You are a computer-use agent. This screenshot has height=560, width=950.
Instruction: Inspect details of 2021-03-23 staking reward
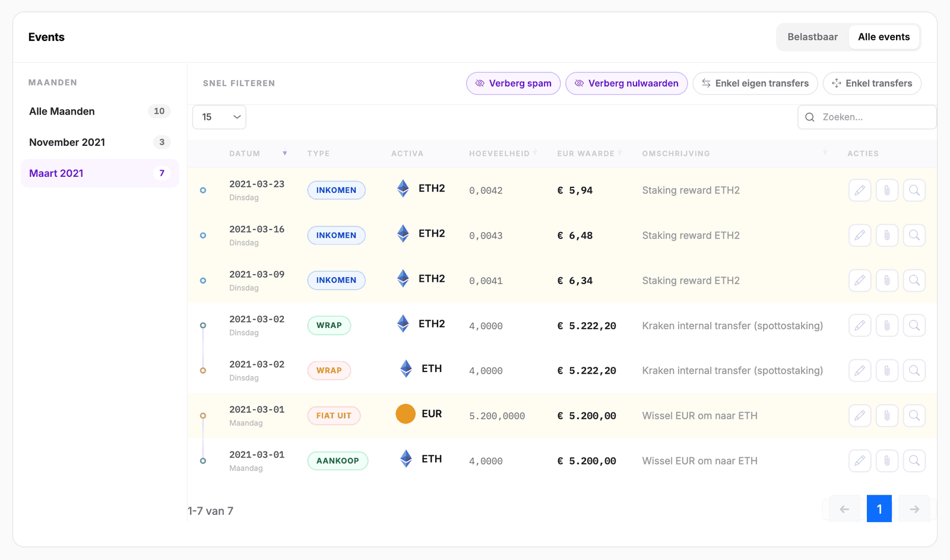(914, 190)
